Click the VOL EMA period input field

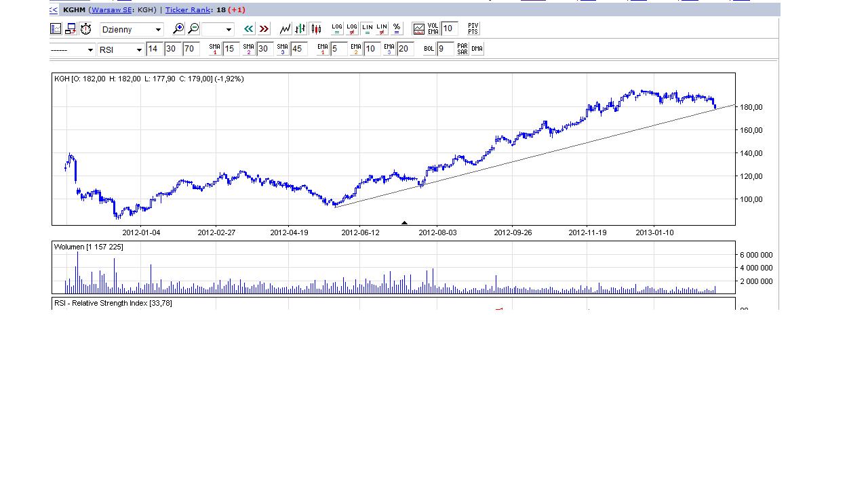pyautogui.click(x=449, y=28)
